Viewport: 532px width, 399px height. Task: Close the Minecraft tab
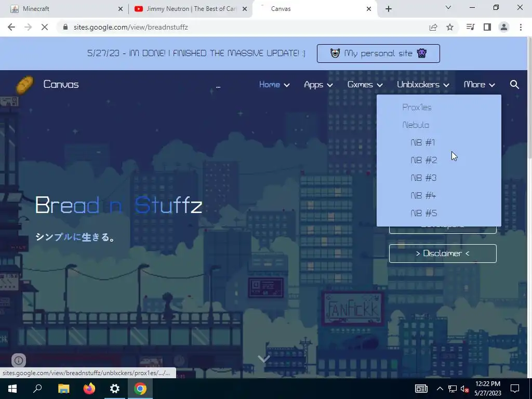click(121, 9)
